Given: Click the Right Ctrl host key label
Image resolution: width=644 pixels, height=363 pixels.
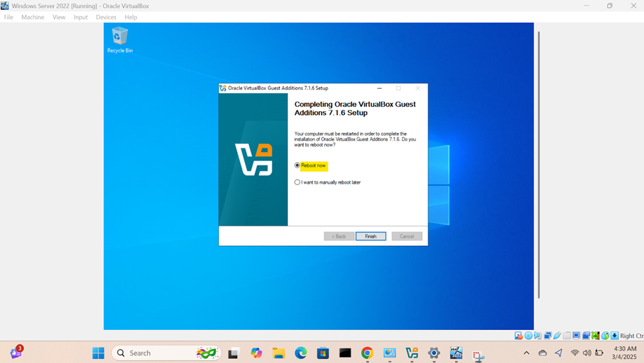Looking at the screenshot, I should [631, 336].
